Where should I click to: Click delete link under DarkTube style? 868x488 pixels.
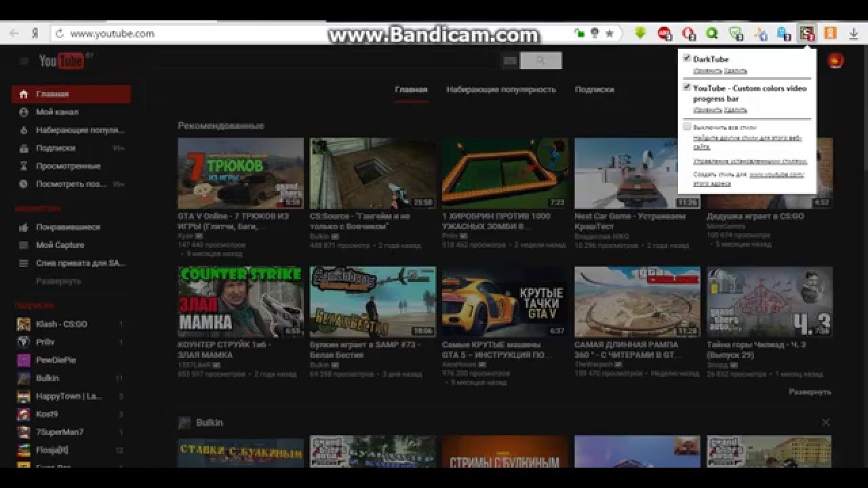click(736, 71)
